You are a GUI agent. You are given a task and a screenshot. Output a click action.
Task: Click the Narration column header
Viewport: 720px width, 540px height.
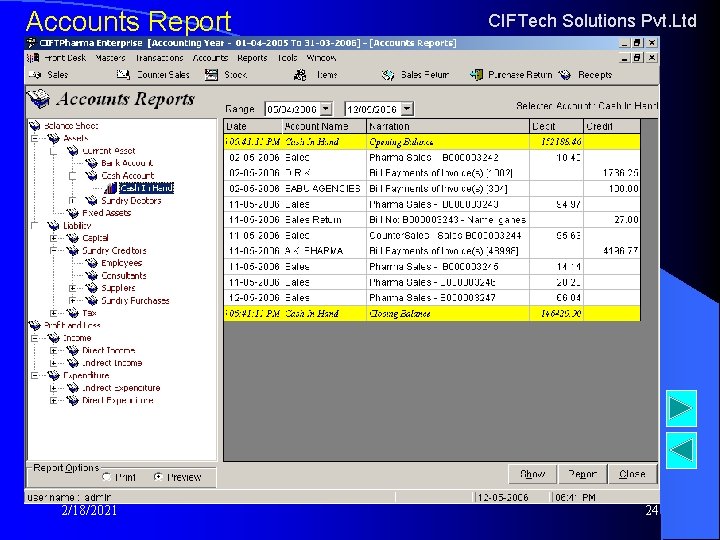[x=448, y=126]
